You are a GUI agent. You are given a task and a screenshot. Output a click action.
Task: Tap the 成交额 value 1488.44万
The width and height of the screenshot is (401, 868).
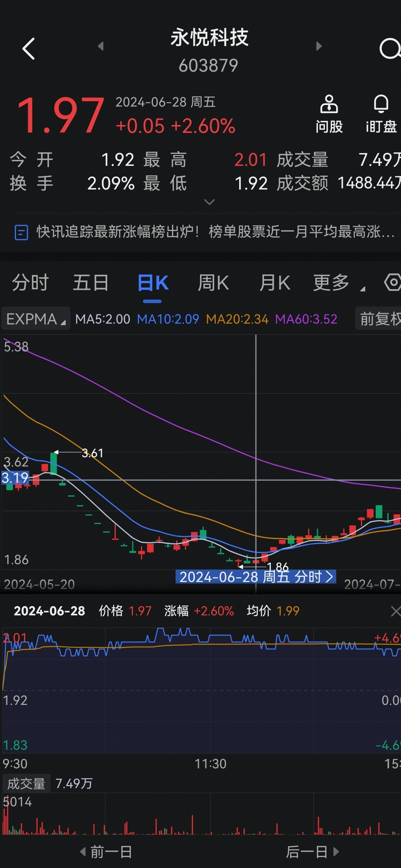(369, 183)
